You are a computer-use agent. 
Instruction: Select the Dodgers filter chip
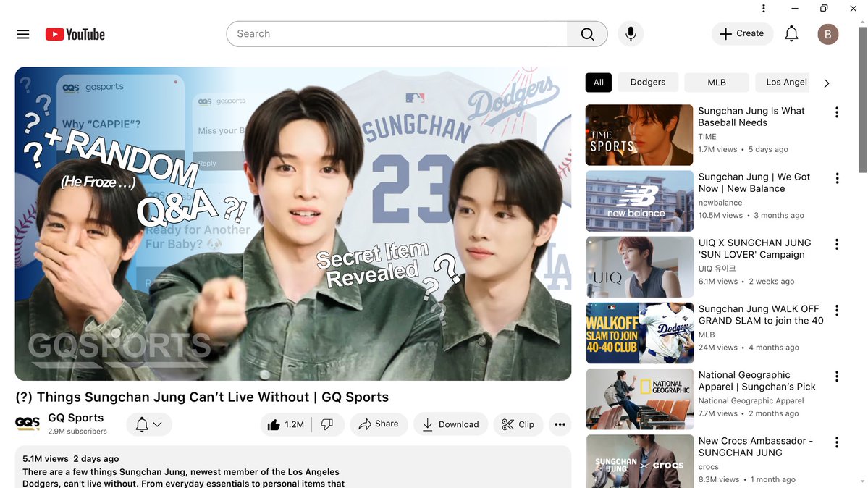tap(648, 83)
